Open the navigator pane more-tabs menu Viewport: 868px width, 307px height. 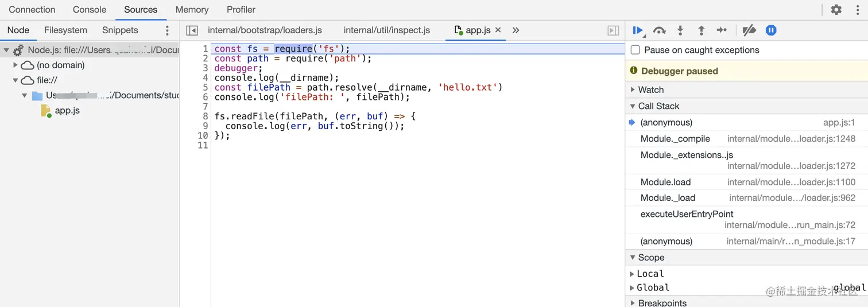pos(168,30)
